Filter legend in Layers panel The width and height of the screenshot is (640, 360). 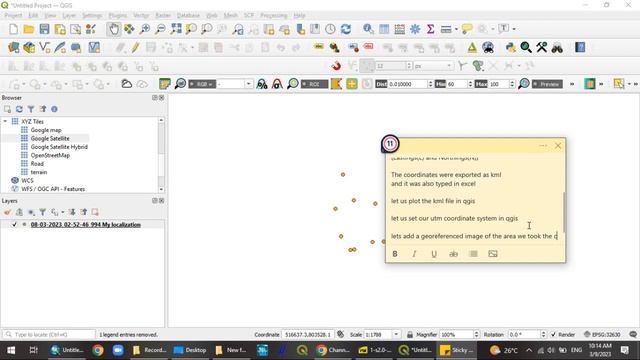(x=42, y=212)
